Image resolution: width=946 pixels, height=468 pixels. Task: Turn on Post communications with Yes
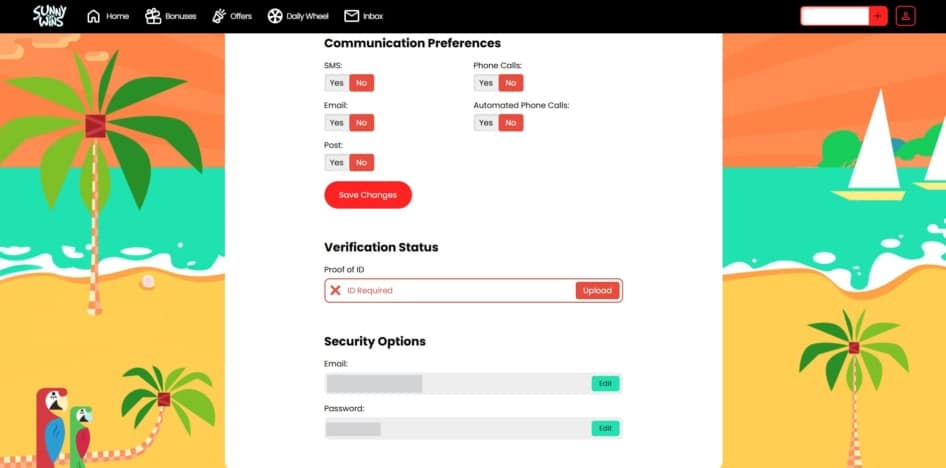point(336,162)
